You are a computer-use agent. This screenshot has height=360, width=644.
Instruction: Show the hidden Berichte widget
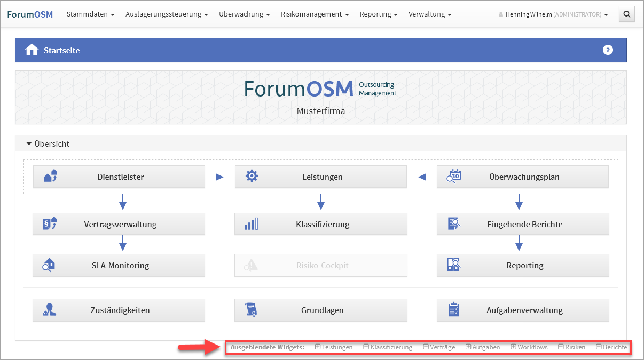(611, 347)
